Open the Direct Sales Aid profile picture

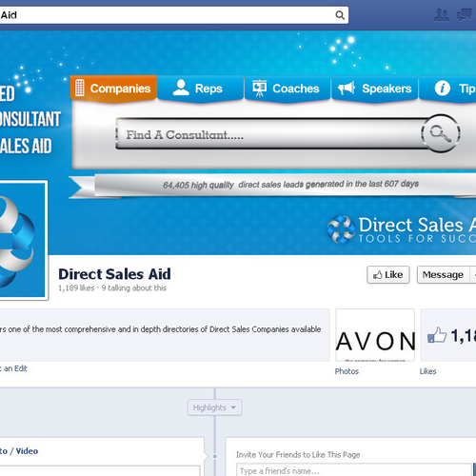[x=22, y=240]
